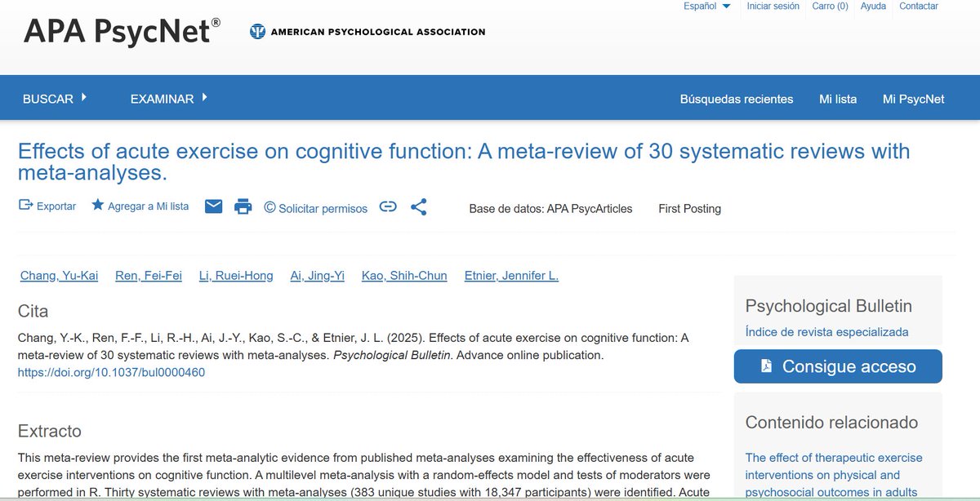The image size is (980, 501).
Task: Open author Etnier, Jennifer L.
Action: click(511, 276)
